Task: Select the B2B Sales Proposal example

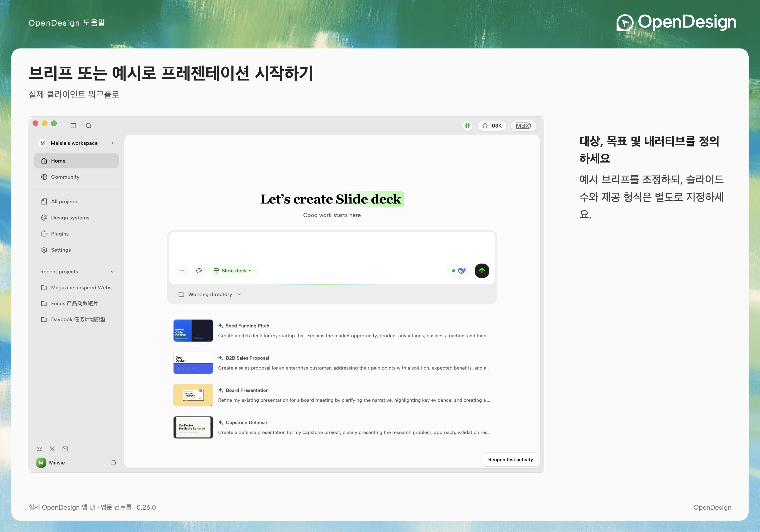Action: [332, 363]
